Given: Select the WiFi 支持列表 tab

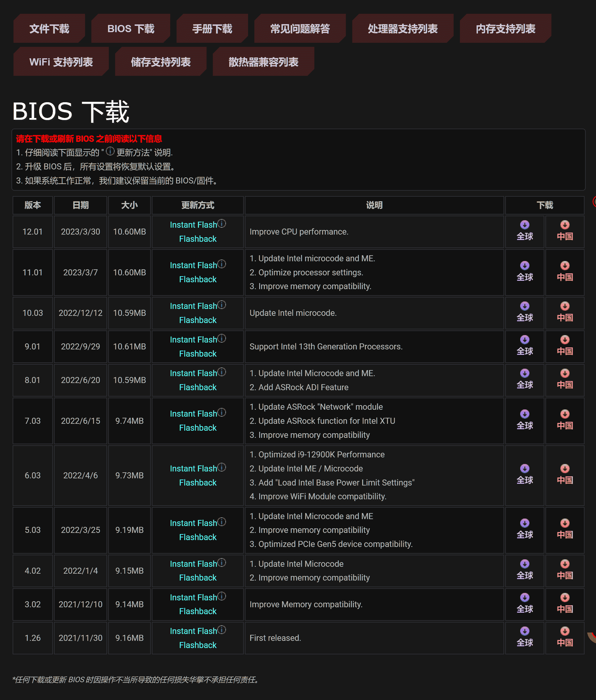Looking at the screenshot, I should pyautogui.click(x=61, y=62).
